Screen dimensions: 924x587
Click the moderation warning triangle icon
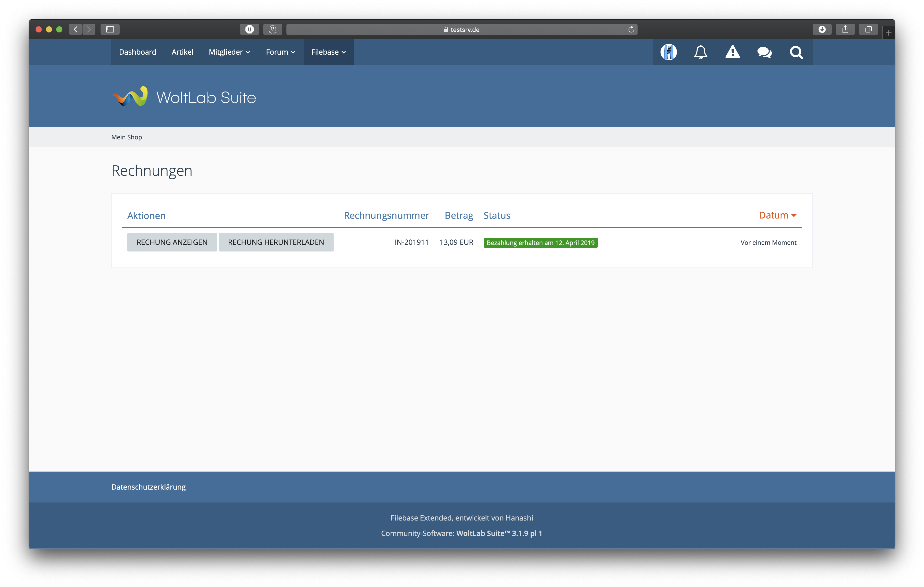(x=732, y=52)
